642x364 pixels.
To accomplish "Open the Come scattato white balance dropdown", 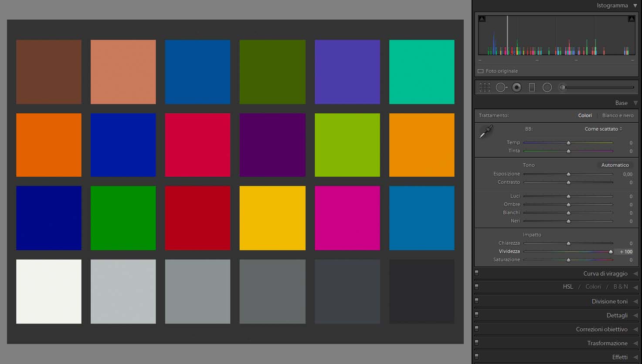I will pos(603,129).
